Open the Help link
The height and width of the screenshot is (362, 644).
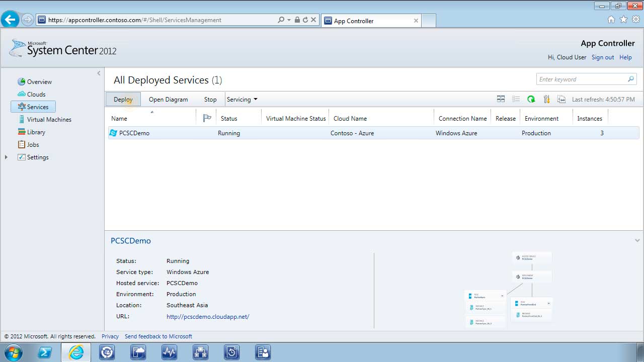625,57
